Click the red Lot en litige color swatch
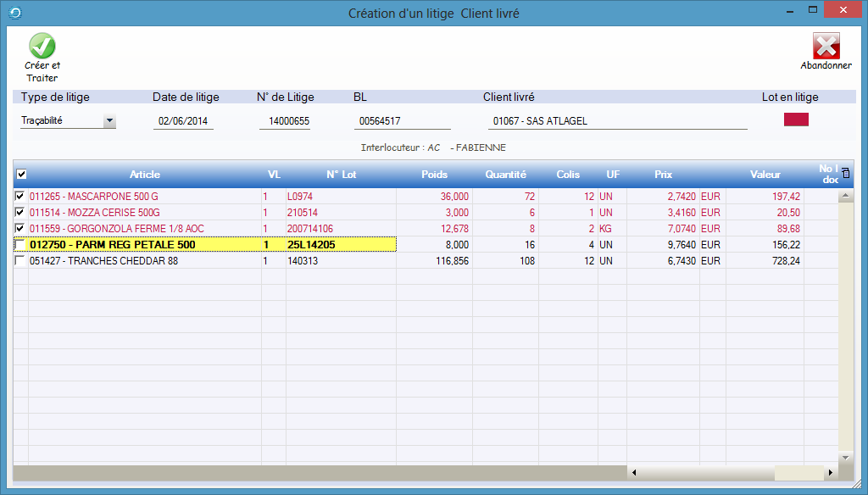The height and width of the screenshot is (495, 868). click(796, 120)
